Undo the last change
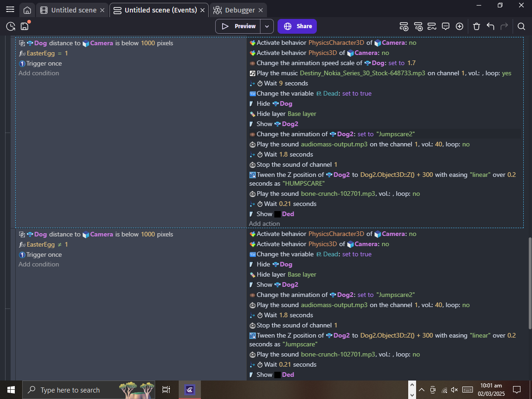This screenshot has height=399, width=532. [490, 26]
